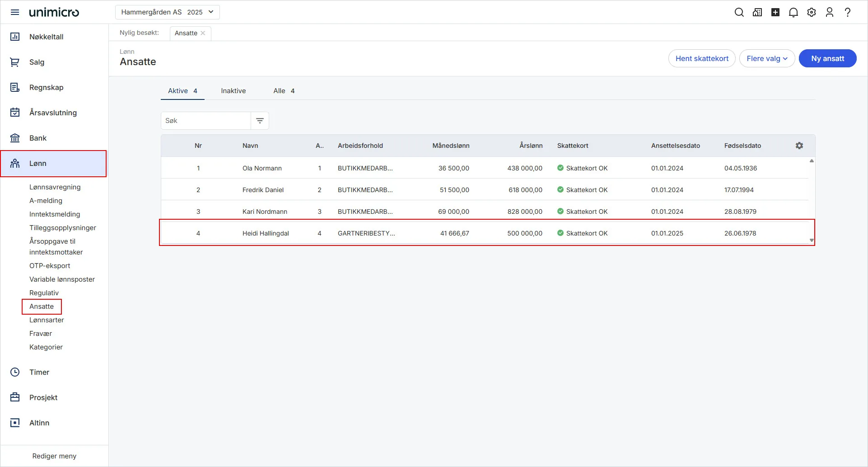868x467 pixels.
Task: Click the 828 000,00 yearly salary cell
Action: (x=525, y=212)
